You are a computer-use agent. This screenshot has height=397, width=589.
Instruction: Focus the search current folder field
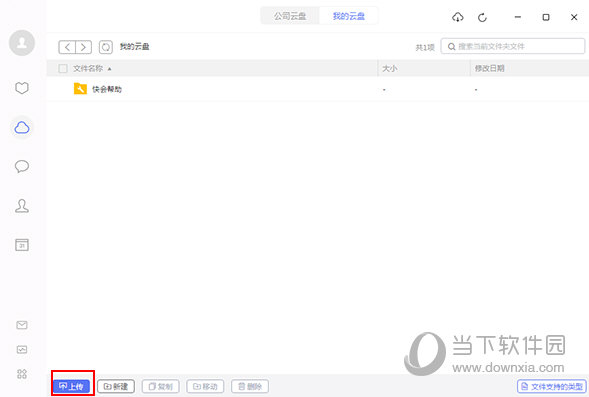coord(513,47)
